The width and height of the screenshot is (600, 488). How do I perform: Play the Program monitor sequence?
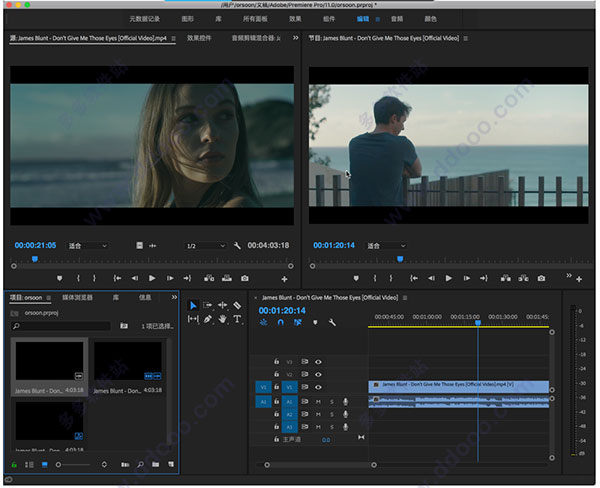(448, 278)
